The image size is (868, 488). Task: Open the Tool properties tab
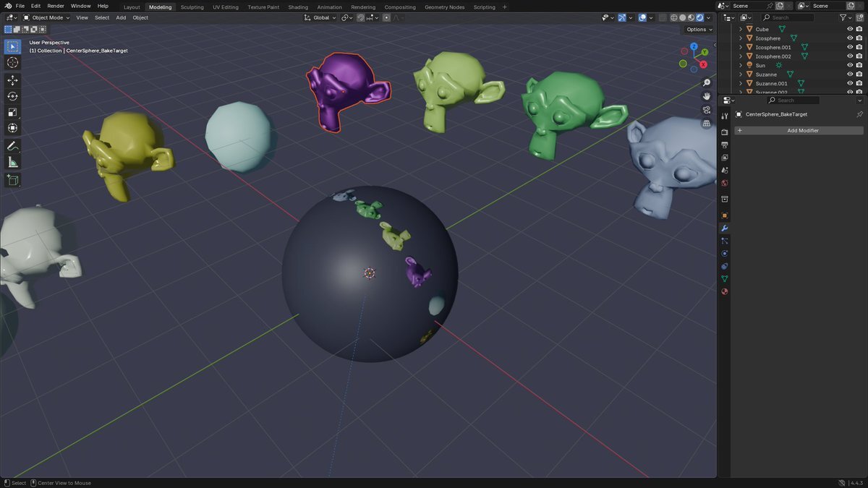click(x=725, y=116)
